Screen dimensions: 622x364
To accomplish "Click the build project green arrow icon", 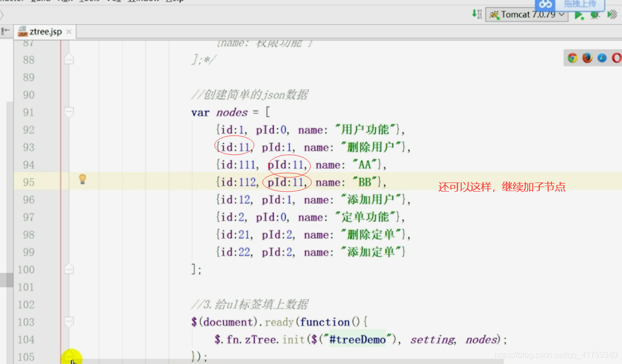I will point(476,14).
